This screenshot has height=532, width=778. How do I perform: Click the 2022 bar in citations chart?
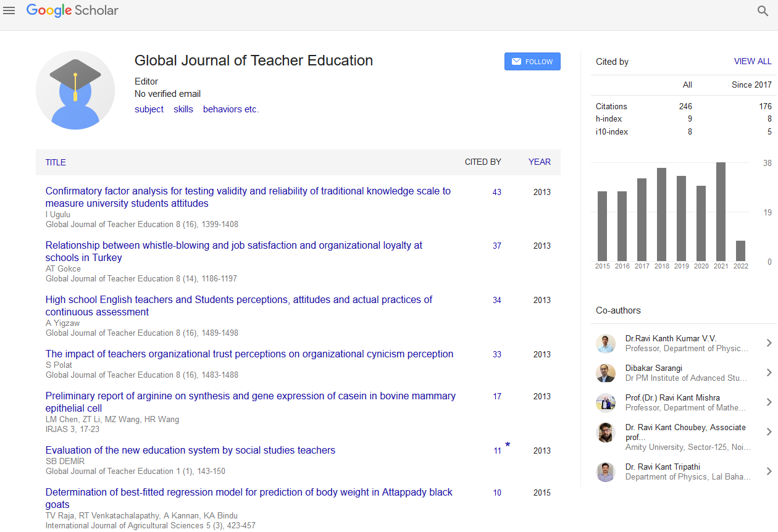click(x=740, y=251)
